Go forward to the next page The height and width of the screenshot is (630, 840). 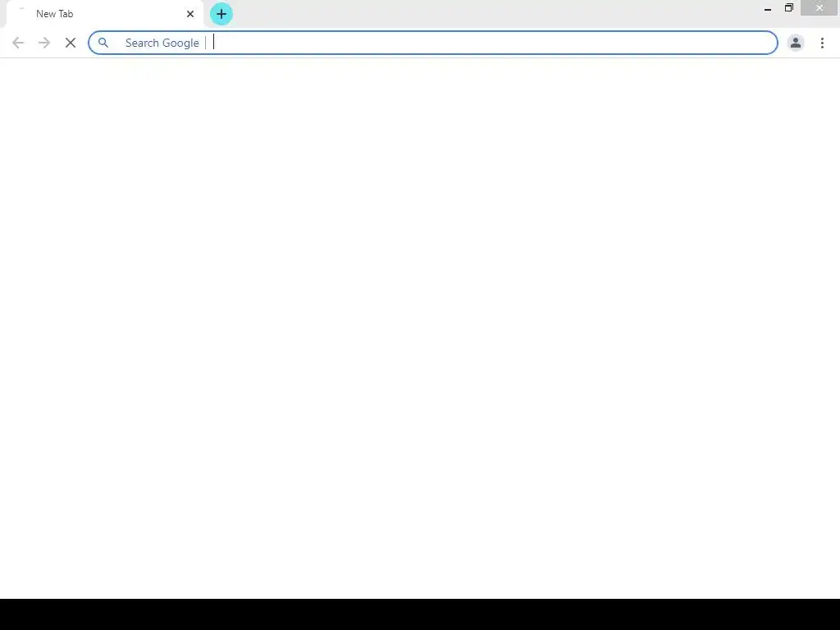click(44, 43)
